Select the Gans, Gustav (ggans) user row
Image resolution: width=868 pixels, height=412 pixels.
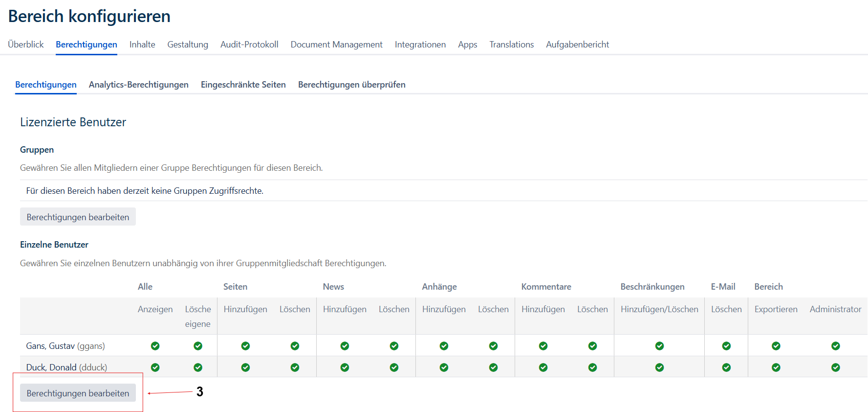pos(65,346)
